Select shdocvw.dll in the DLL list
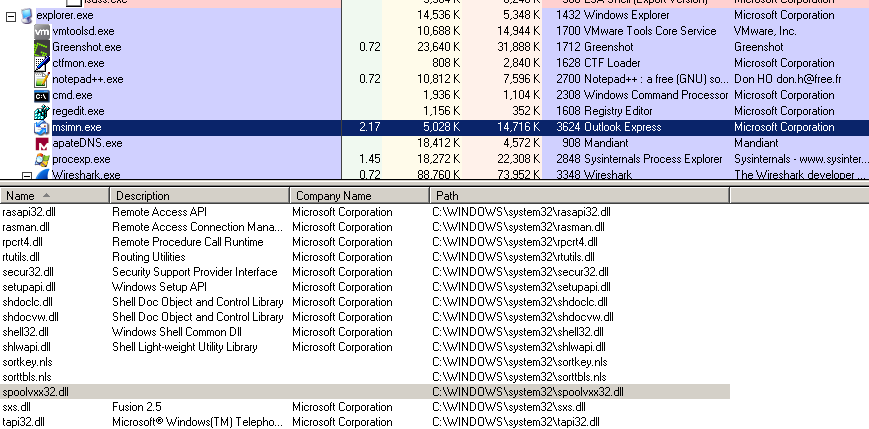The image size is (869, 429). click(365, 317)
